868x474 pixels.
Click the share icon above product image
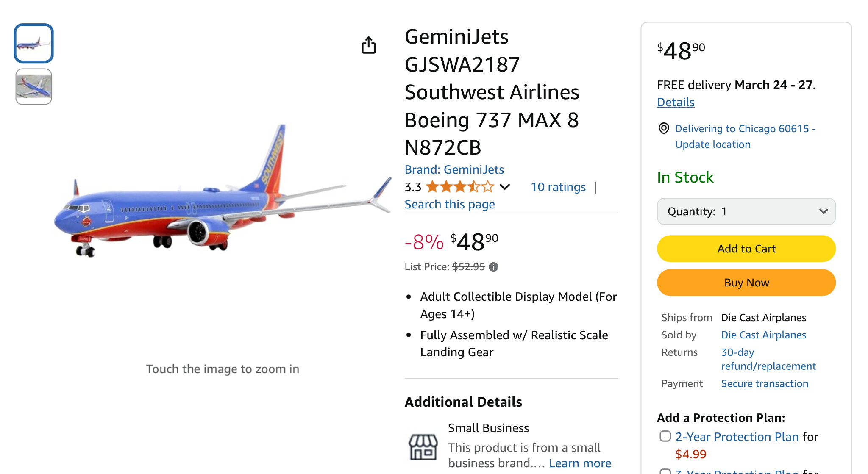(369, 45)
